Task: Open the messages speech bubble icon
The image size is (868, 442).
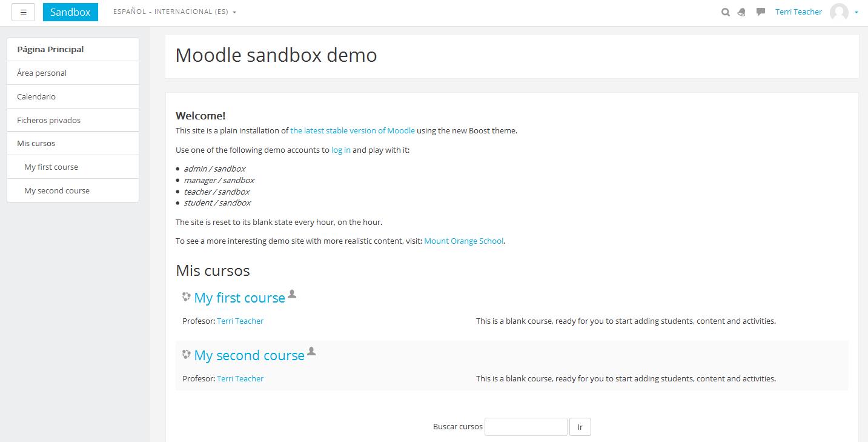Action: (x=761, y=12)
